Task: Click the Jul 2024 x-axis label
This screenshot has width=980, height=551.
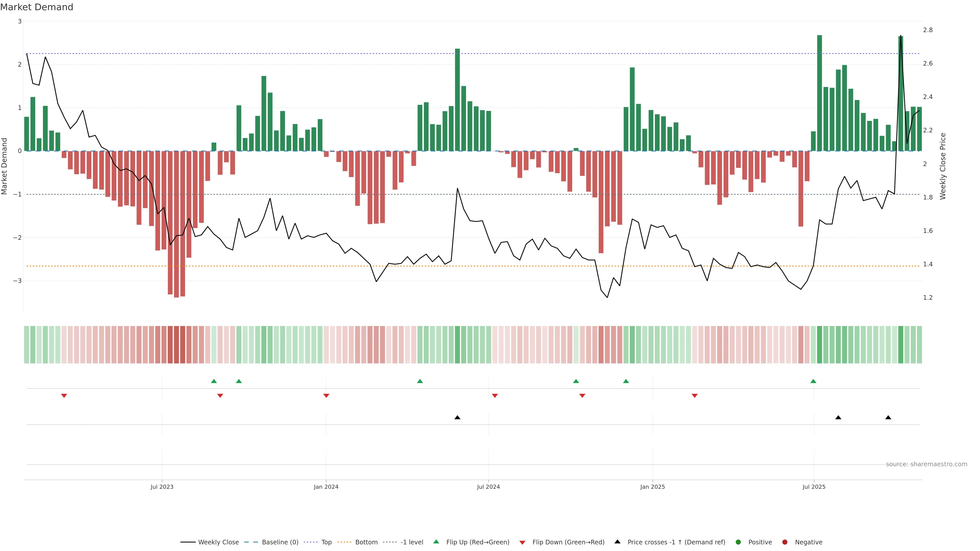Action: [488, 487]
